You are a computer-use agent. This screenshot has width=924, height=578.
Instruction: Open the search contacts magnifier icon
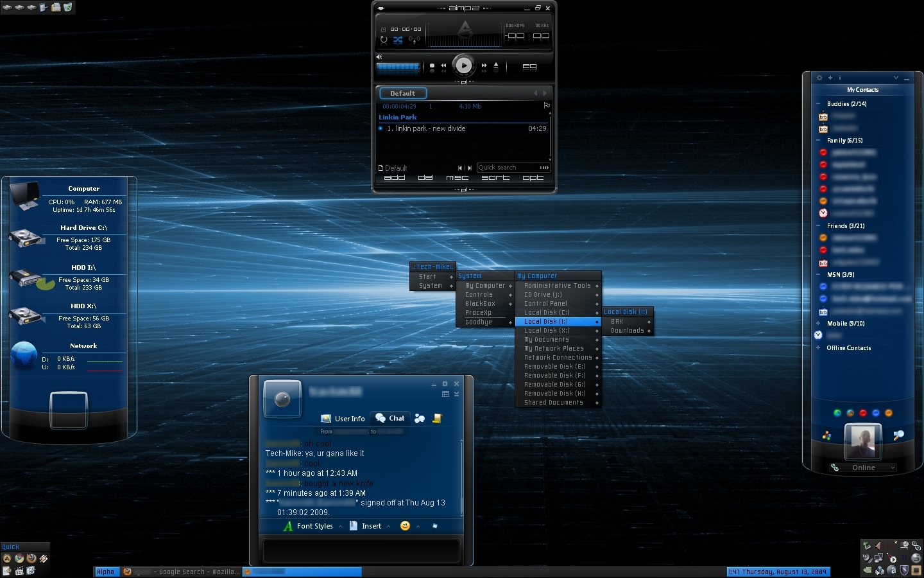898,435
